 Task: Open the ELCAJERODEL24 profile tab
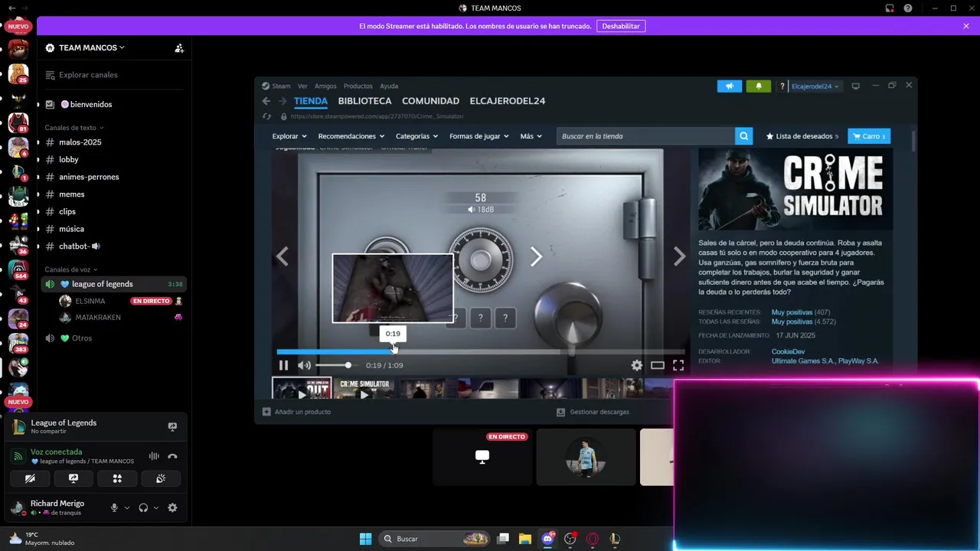coord(507,101)
